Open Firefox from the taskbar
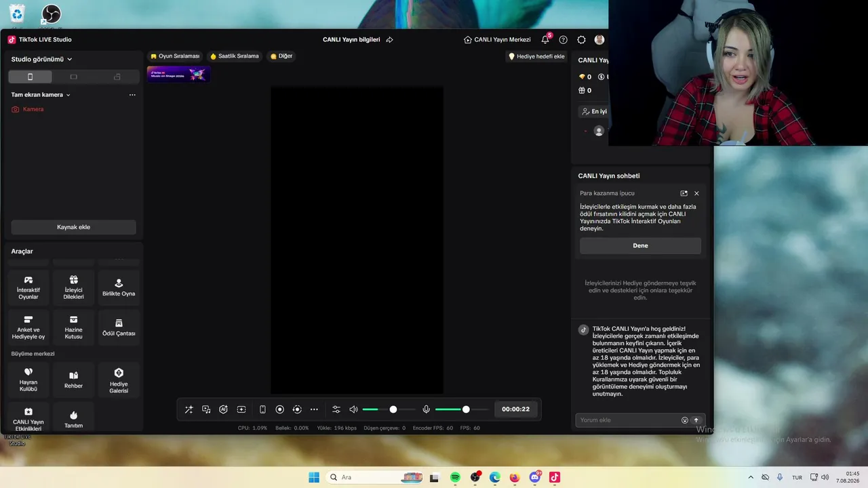 (x=515, y=477)
